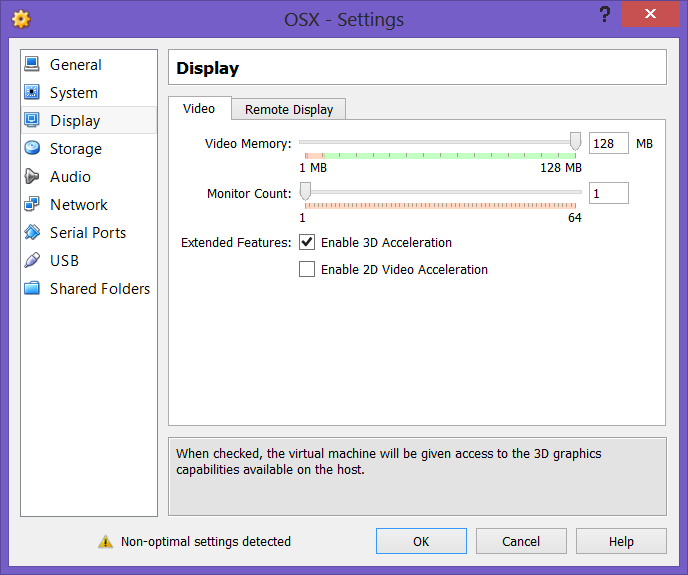Click the Serial Ports connector icon

(32, 232)
